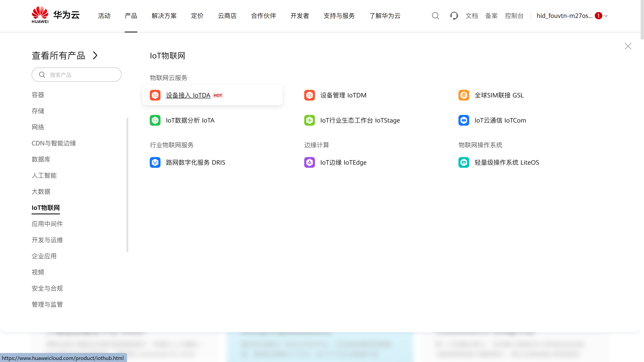644x362 pixels.
Task: Select the 网络 category
Action: 38,127
